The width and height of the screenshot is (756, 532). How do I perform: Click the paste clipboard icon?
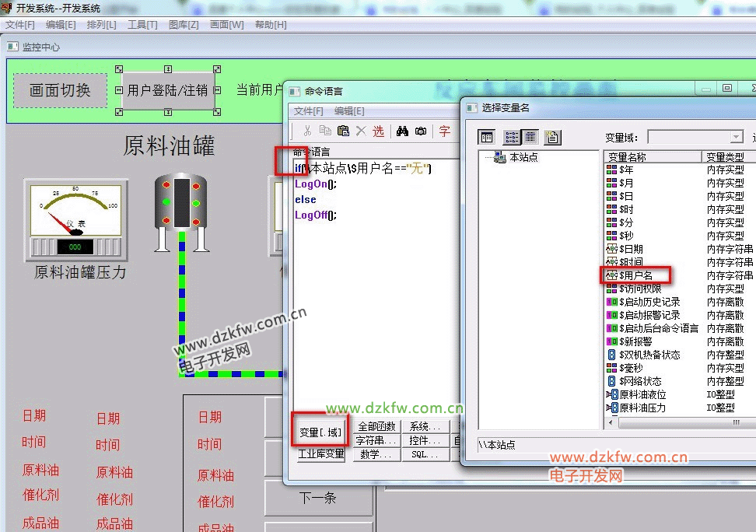pos(343,131)
